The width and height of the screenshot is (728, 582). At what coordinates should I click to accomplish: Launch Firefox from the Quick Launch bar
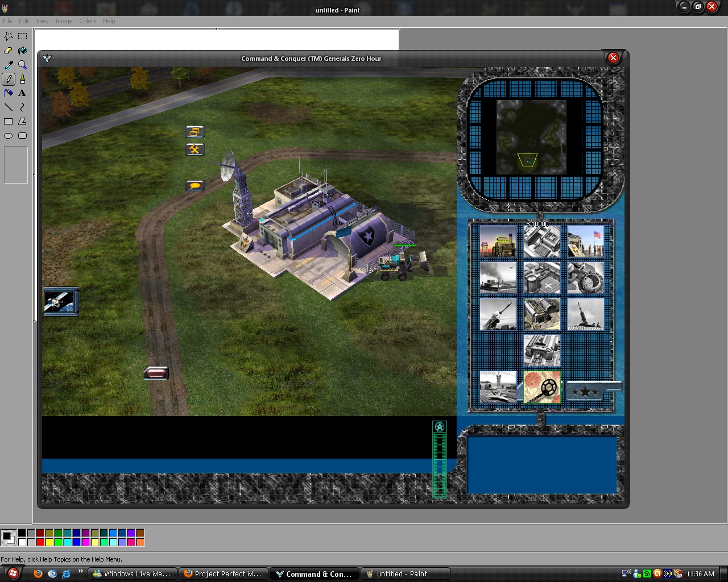38,573
